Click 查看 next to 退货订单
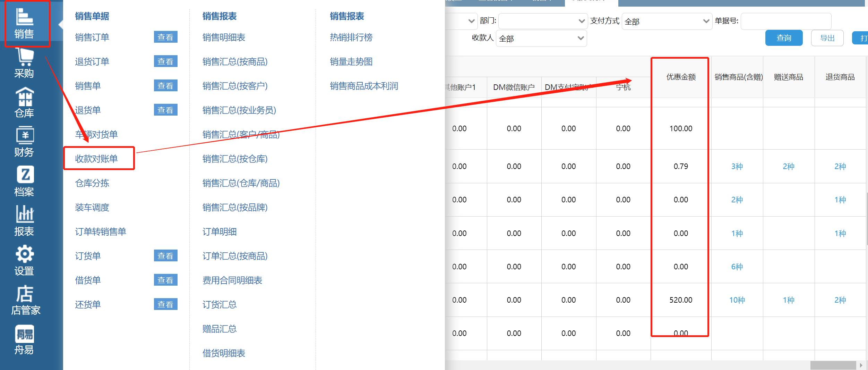The image size is (868, 370). (x=165, y=61)
